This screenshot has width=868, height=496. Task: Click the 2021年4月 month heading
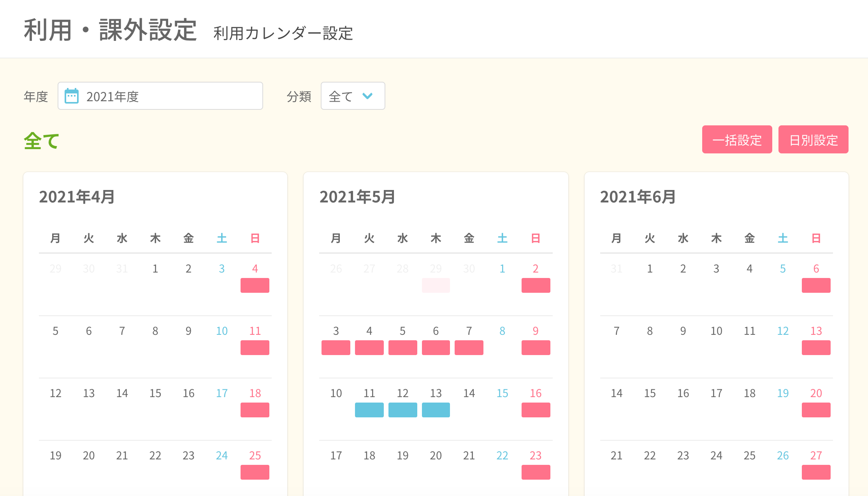click(x=77, y=197)
